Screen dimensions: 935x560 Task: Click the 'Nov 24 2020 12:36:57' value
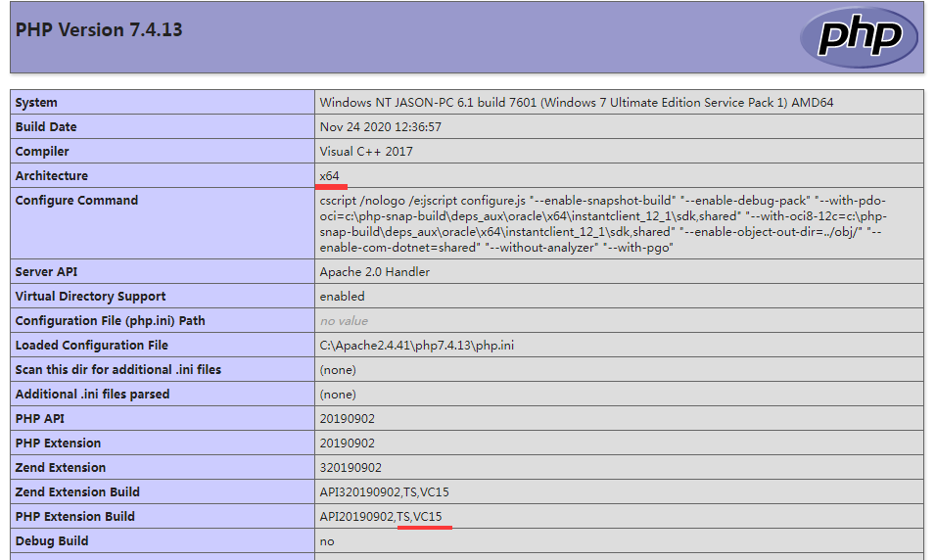point(381,127)
